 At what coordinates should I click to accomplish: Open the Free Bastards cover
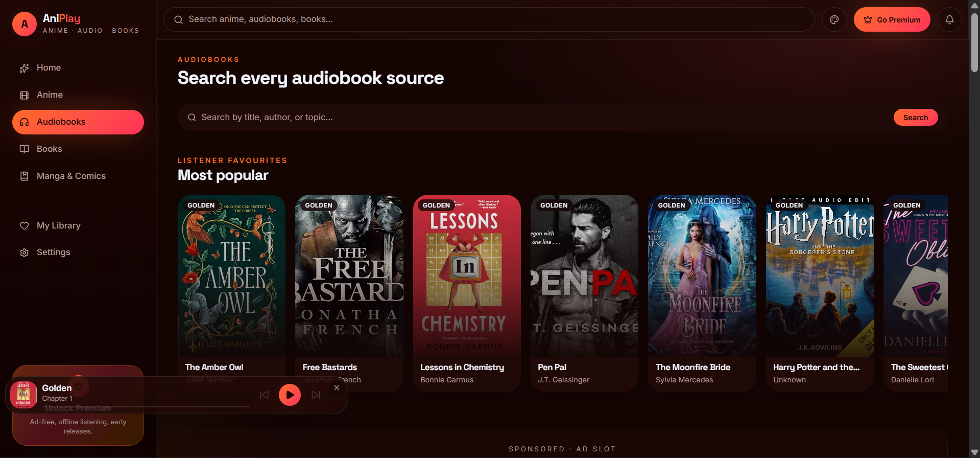coord(349,276)
